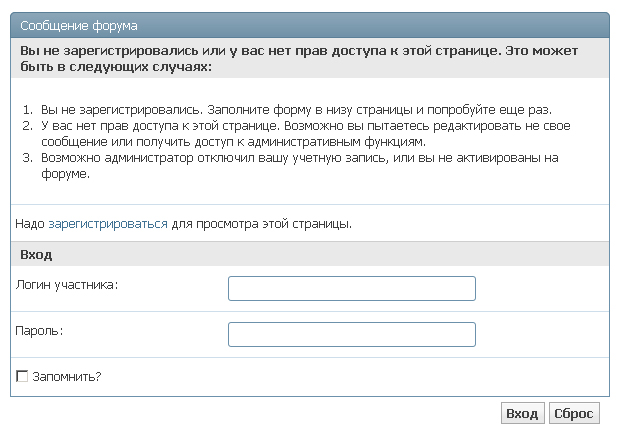Image resolution: width=625 pixels, height=441 pixels.
Task: Click list item about нет прав доступа
Action: [x=306, y=134]
